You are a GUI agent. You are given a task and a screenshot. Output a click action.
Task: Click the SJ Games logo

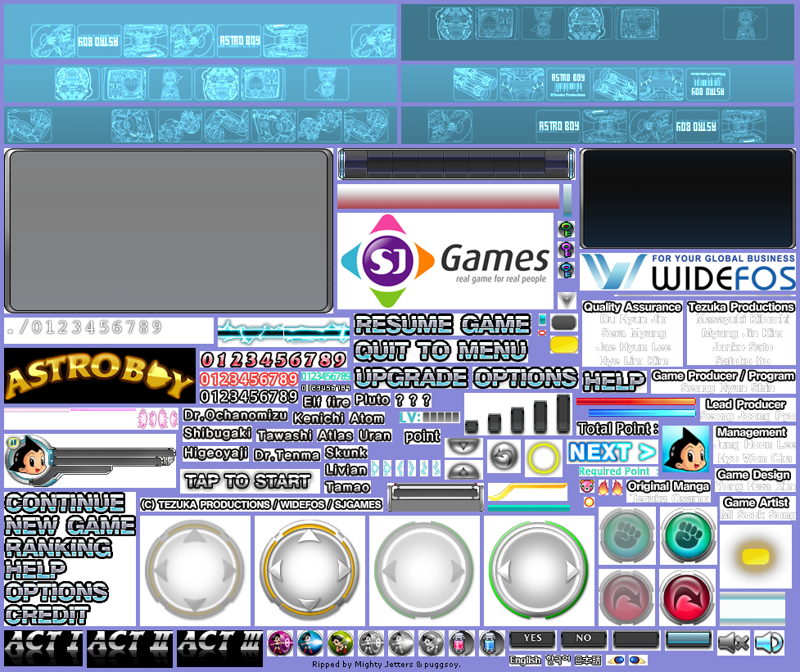[x=445, y=260]
